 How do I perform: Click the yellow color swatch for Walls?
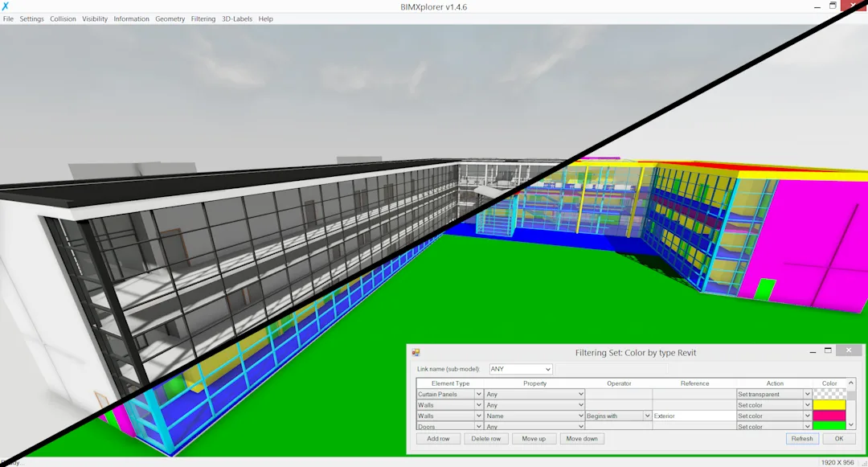(829, 404)
